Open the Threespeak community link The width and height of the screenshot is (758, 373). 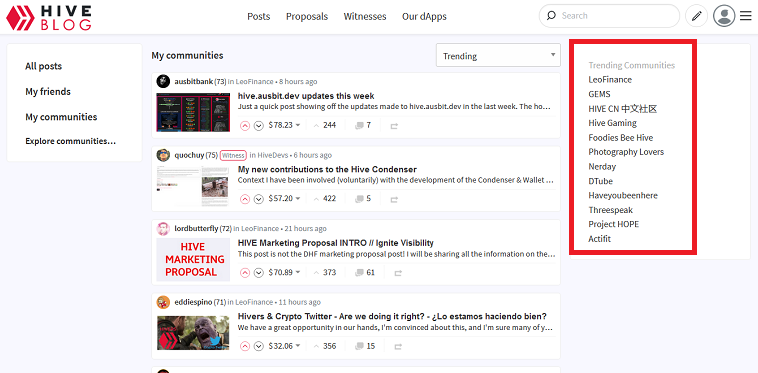(611, 210)
